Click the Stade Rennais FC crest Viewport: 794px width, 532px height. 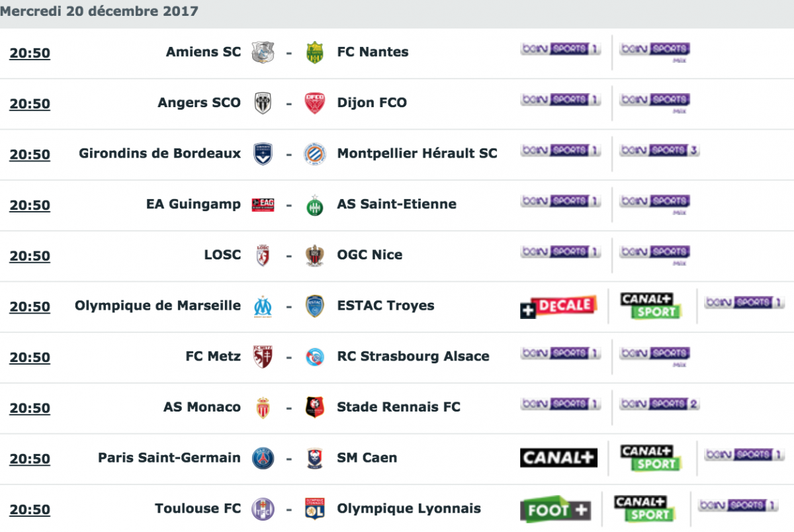coord(314,408)
